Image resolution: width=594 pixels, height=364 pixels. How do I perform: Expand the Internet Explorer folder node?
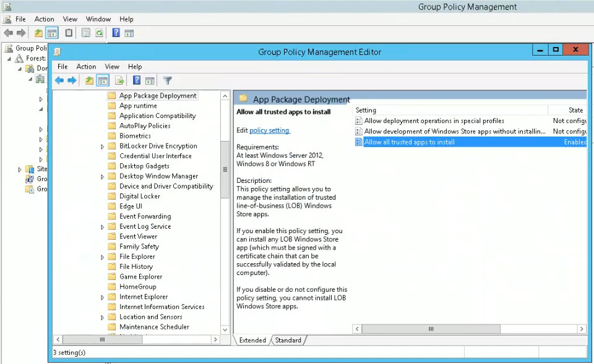pos(102,297)
